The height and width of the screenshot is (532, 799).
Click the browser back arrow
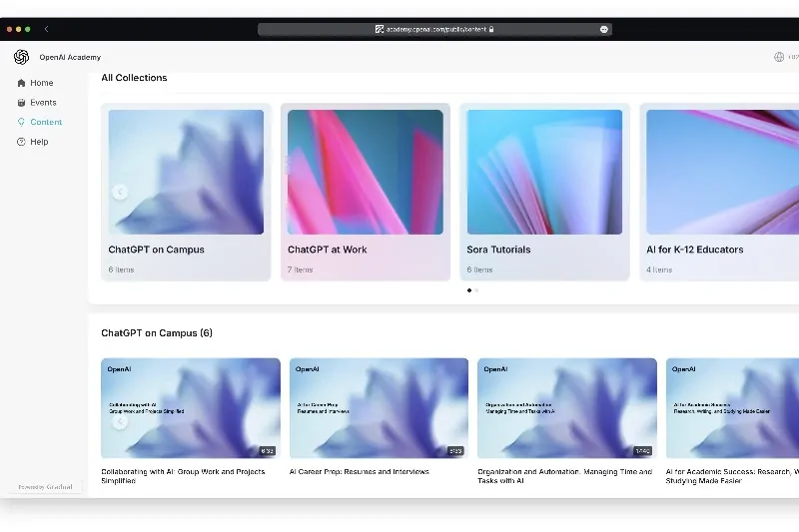(46, 30)
